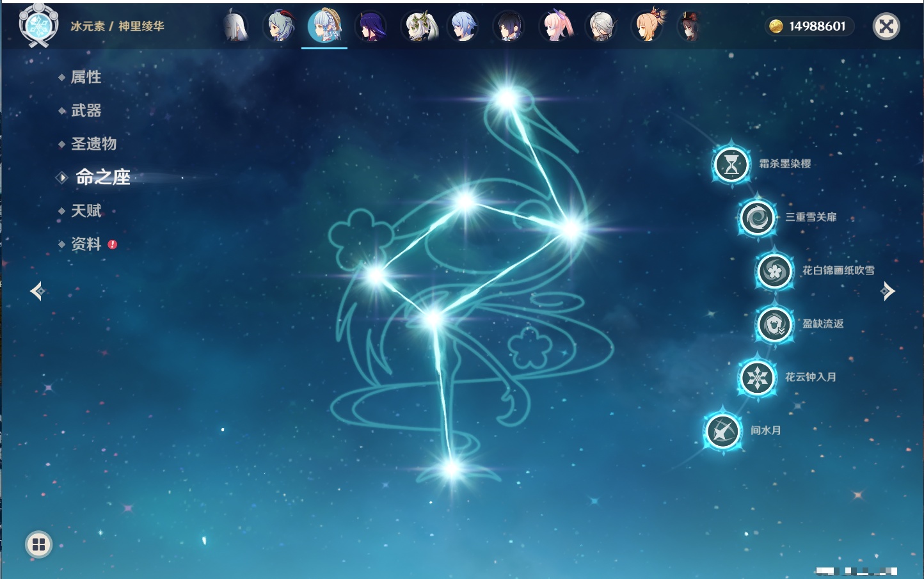The height and width of the screenshot is (579, 924).
Task: Go to previous character with left arrow
Action: [x=37, y=291]
